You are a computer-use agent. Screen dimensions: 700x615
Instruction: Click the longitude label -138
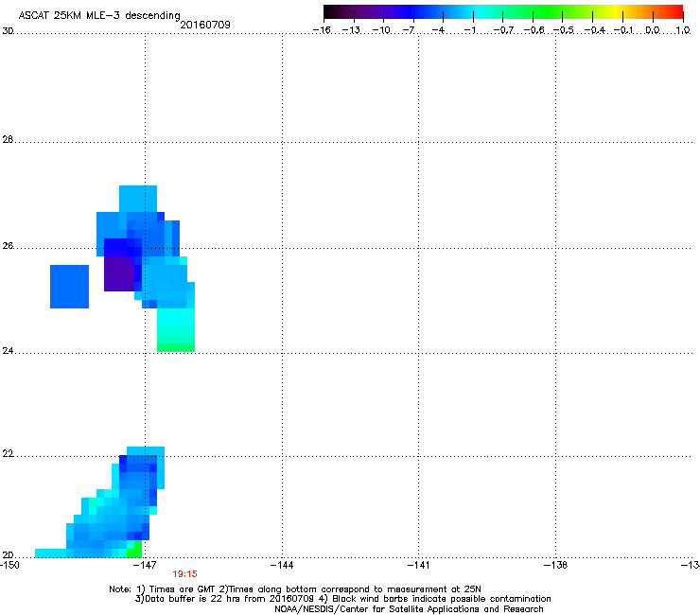click(x=556, y=565)
